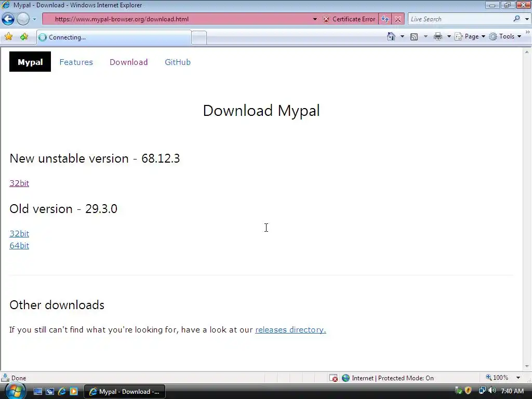Image resolution: width=532 pixels, height=399 pixels.
Task: Stop page loading with the red X
Action: tap(398, 19)
